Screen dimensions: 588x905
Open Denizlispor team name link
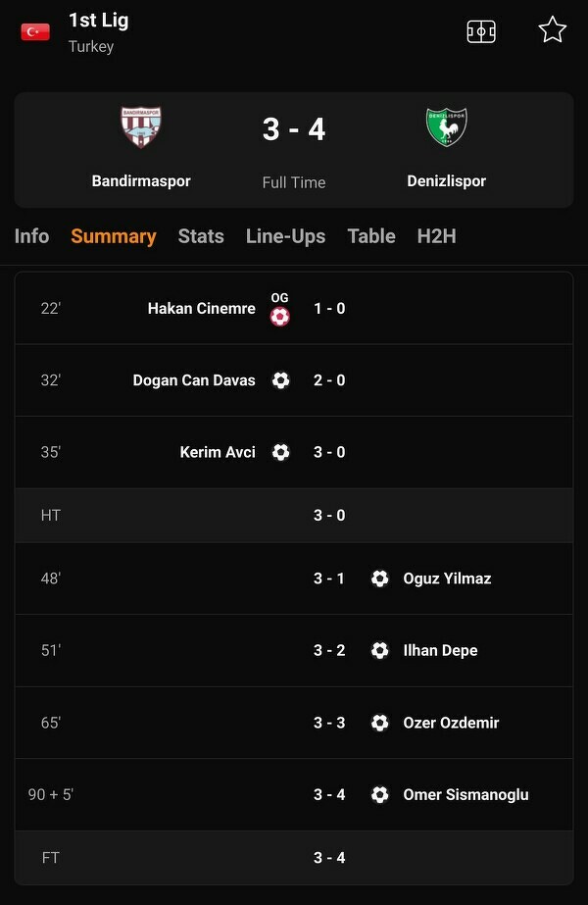pos(447,181)
